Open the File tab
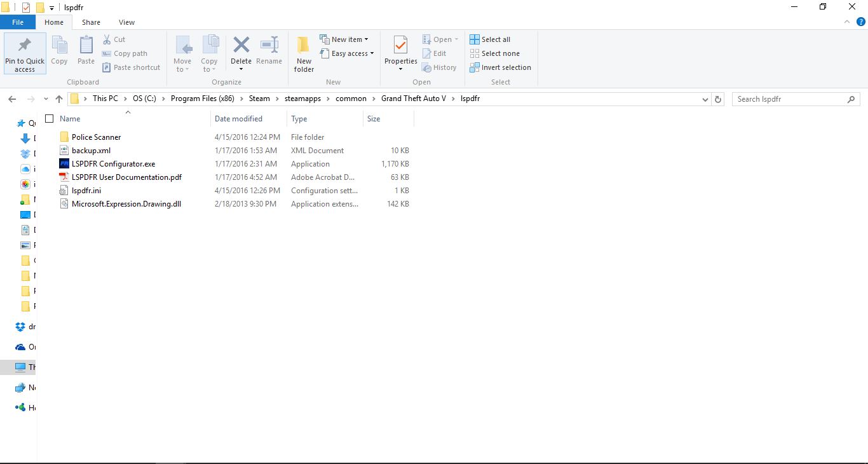This screenshot has width=868, height=464. coord(18,22)
